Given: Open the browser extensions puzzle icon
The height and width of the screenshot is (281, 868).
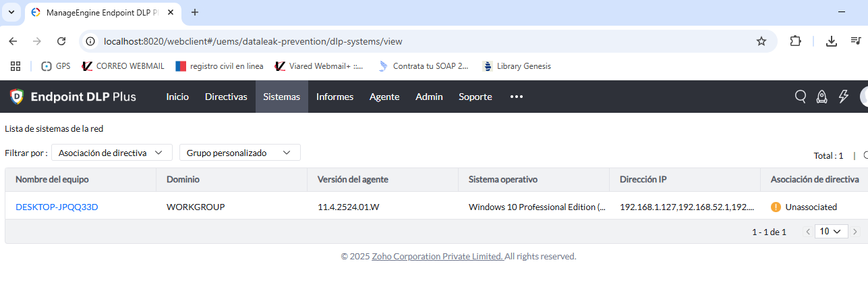Looking at the screenshot, I should 795,41.
